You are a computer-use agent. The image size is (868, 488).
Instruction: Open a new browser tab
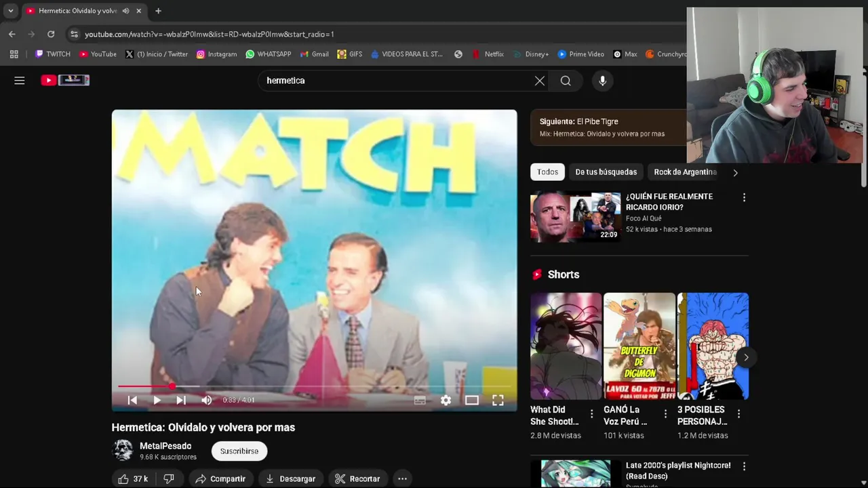158,11
